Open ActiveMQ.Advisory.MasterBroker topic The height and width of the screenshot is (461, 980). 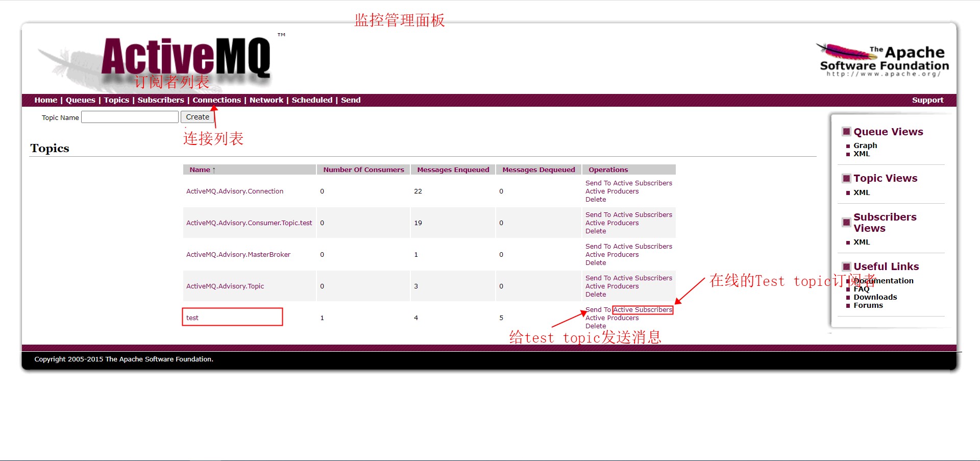tap(238, 254)
